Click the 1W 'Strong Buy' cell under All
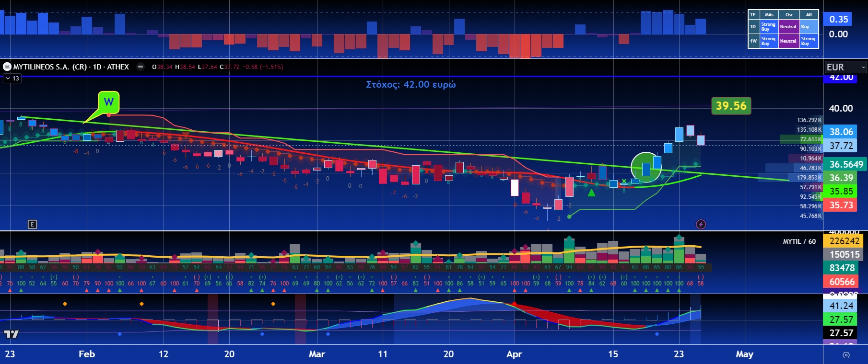 click(x=809, y=41)
